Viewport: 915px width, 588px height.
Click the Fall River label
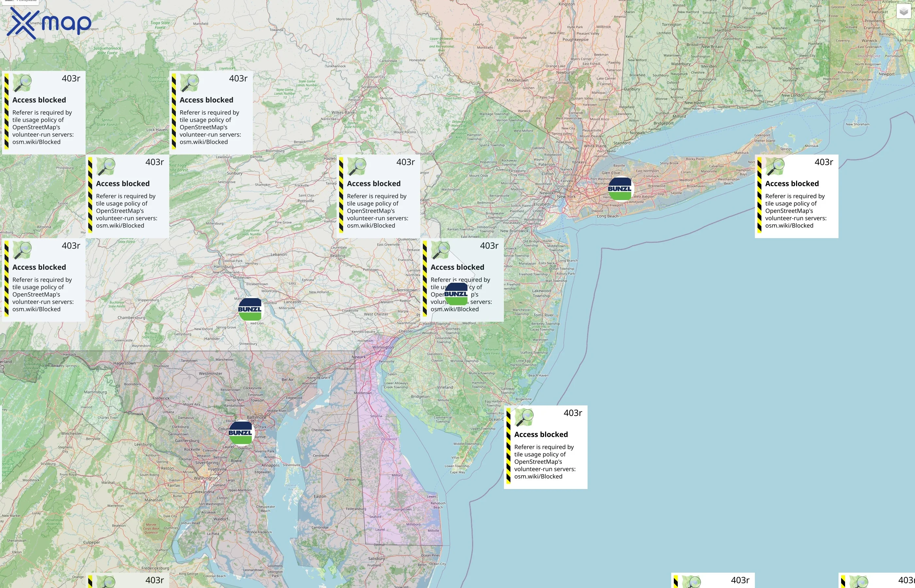[905, 40]
